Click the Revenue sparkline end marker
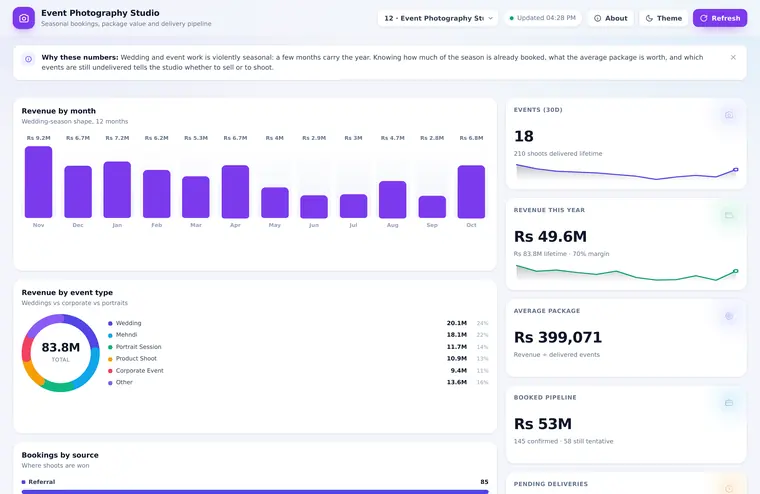This screenshot has width=760, height=494. click(736, 271)
